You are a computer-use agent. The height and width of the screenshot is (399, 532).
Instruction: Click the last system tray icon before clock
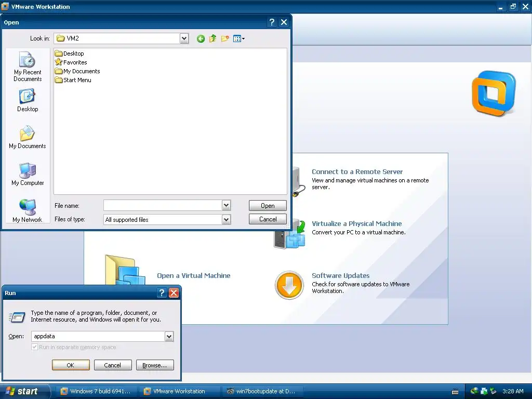pos(494,391)
